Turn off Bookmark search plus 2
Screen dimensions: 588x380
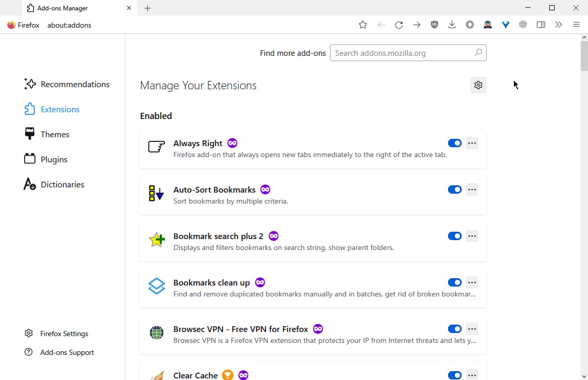(x=454, y=236)
